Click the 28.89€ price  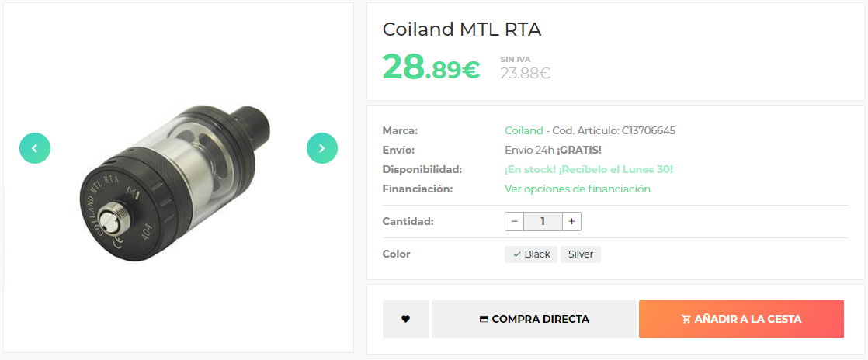pos(431,68)
